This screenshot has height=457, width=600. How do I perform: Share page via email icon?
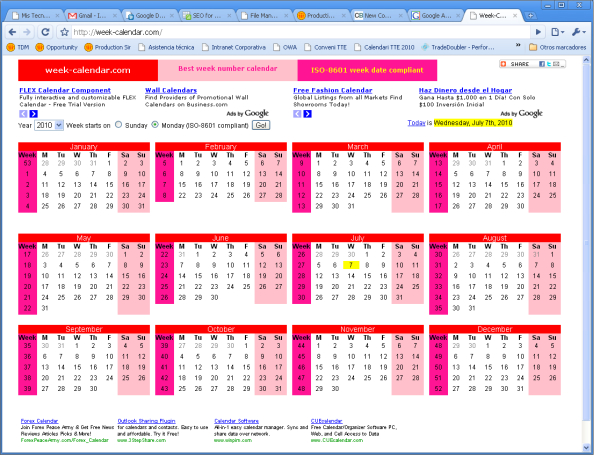556,64
